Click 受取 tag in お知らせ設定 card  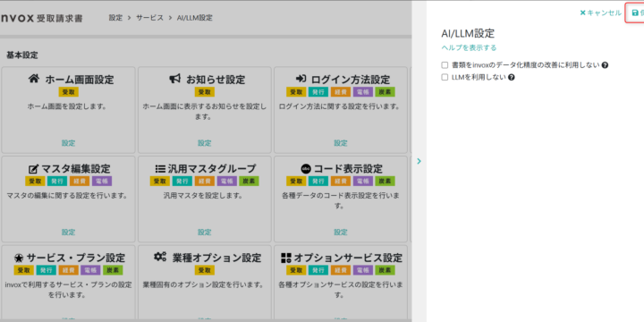[204, 92]
